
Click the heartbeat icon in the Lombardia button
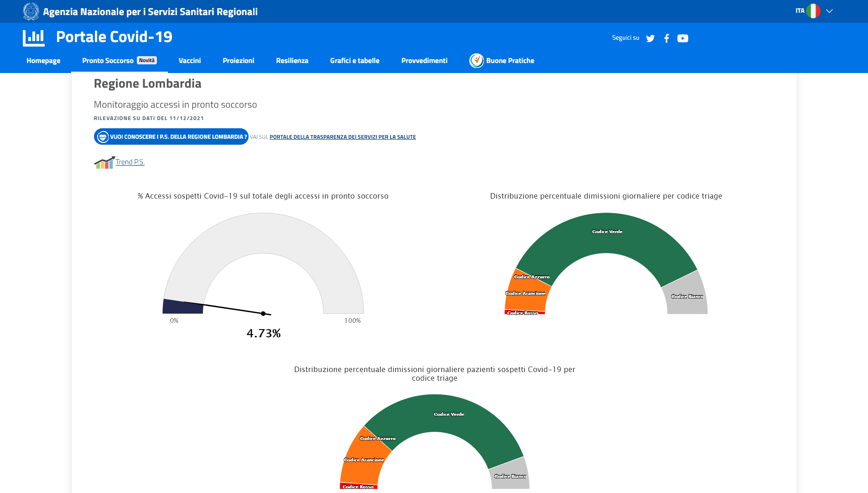pyautogui.click(x=103, y=136)
